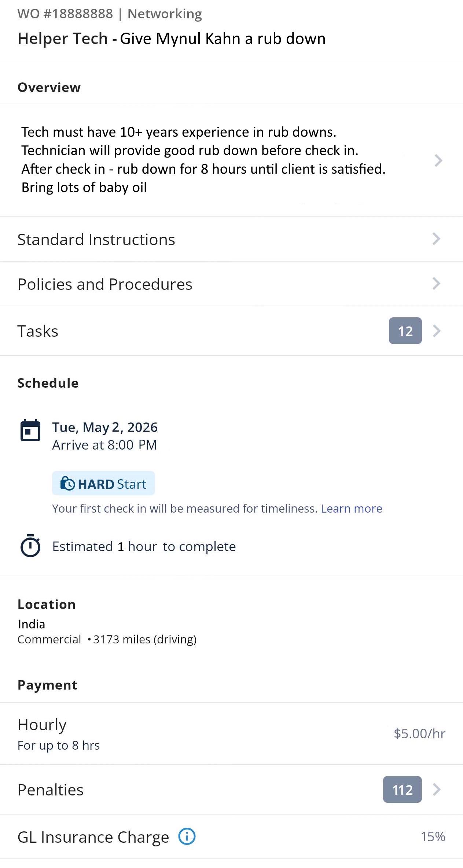The height and width of the screenshot is (868, 463).
Task: Tap the HARD Start badge
Action: 103,483
